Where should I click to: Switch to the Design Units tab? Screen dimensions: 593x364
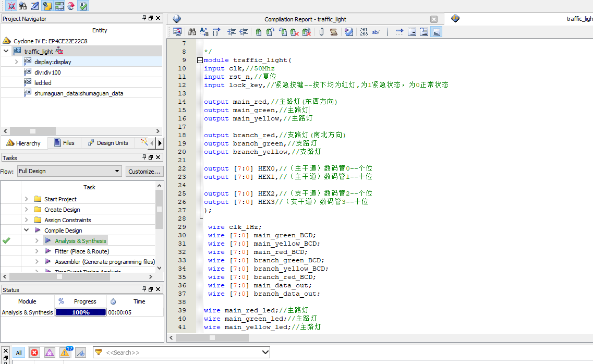(x=108, y=143)
